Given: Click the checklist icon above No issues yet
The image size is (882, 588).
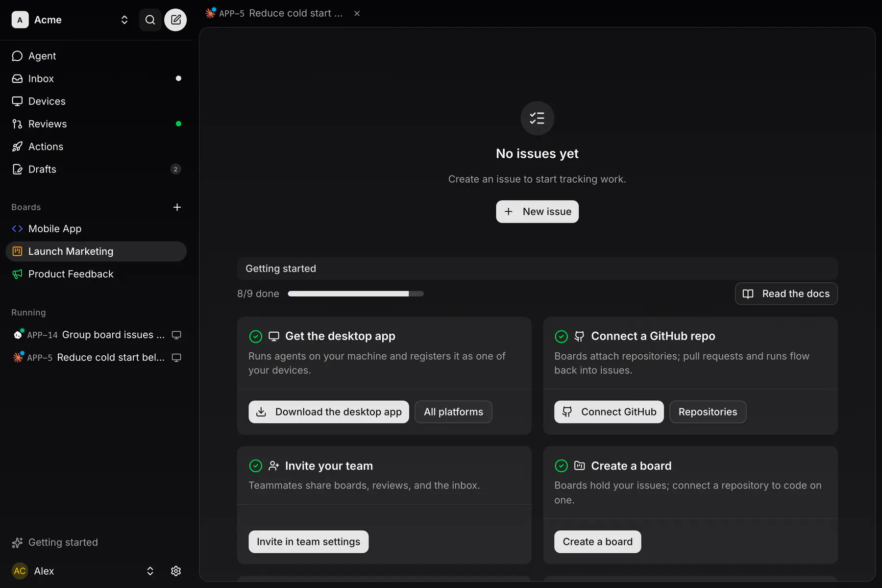Looking at the screenshot, I should point(537,118).
